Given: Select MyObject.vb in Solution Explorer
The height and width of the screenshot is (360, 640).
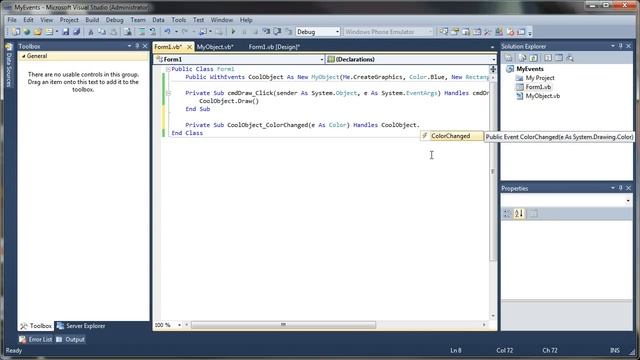Looking at the screenshot, I should coord(542,96).
